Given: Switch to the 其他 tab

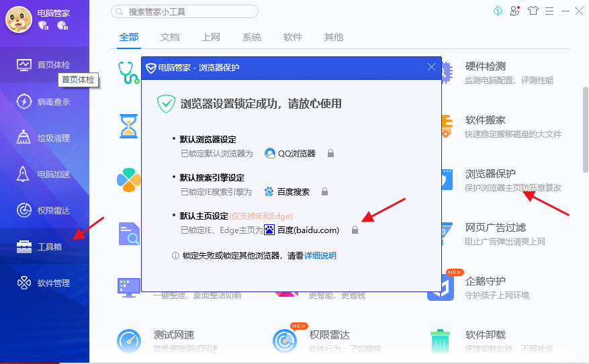Looking at the screenshot, I should click(x=334, y=37).
